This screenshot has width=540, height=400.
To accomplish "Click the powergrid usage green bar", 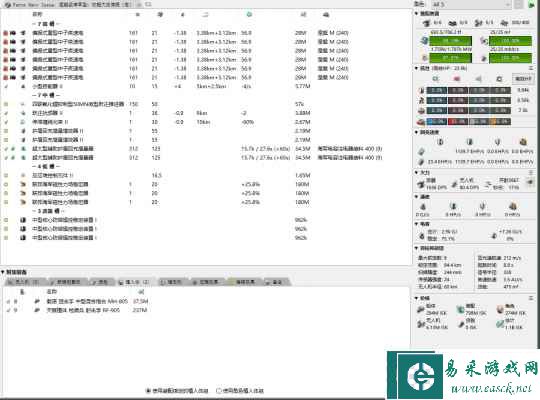I will click(x=451, y=58).
